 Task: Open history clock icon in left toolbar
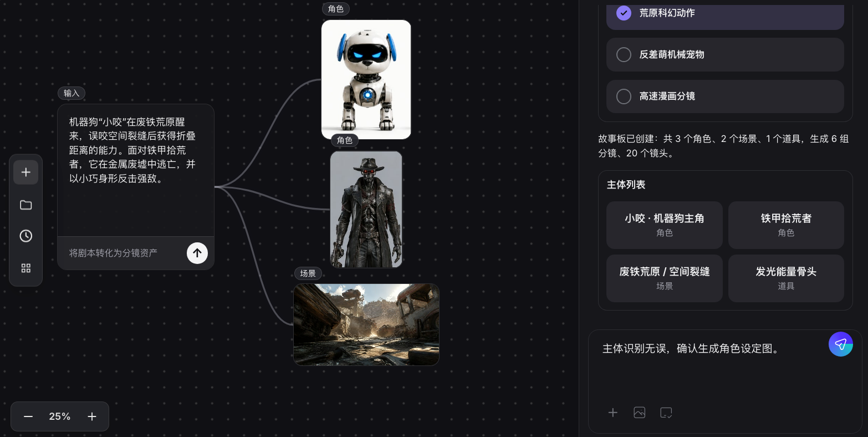point(25,236)
